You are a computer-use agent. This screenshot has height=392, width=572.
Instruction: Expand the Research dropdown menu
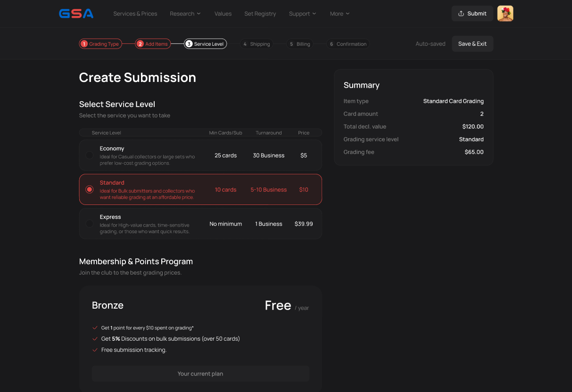(x=185, y=14)
